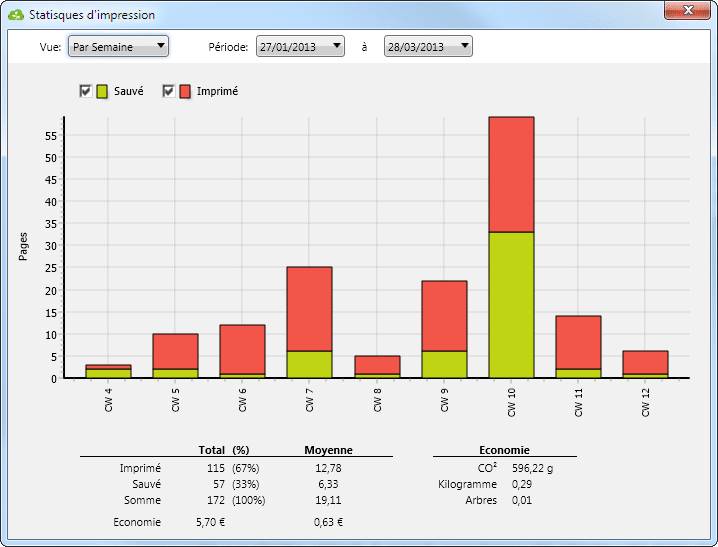This screenshot has height=547, width=718.
Task: Uncheck the Sauvé series checkbox
Action: [86, 91]
